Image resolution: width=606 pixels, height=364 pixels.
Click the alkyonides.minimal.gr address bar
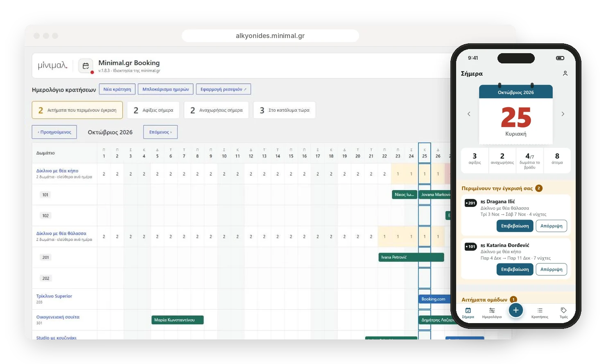270,36
